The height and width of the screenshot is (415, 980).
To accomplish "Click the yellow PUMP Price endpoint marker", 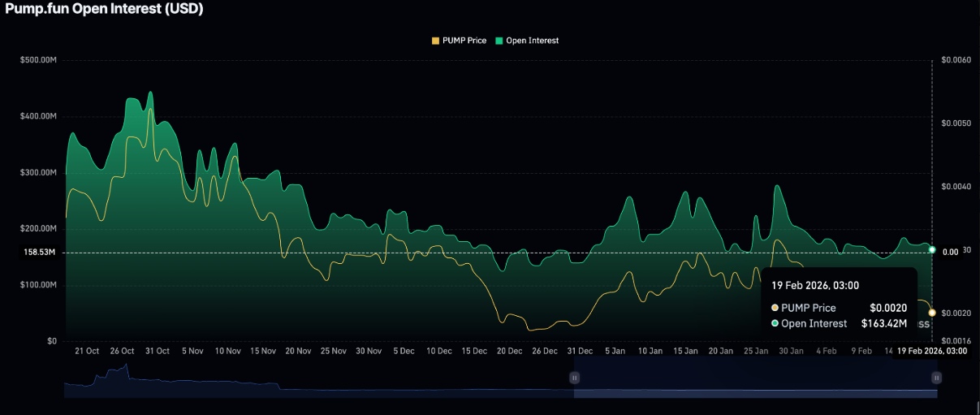I will point(932,313).
